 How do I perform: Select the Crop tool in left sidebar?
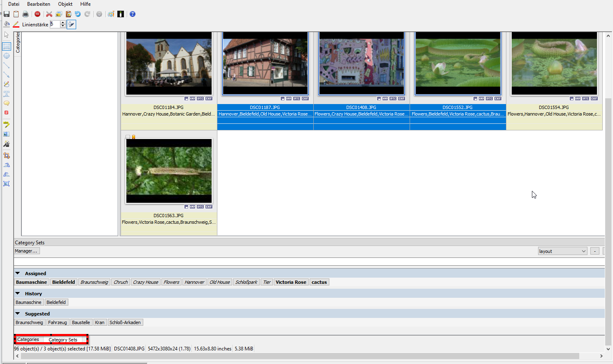coord(7,155)
